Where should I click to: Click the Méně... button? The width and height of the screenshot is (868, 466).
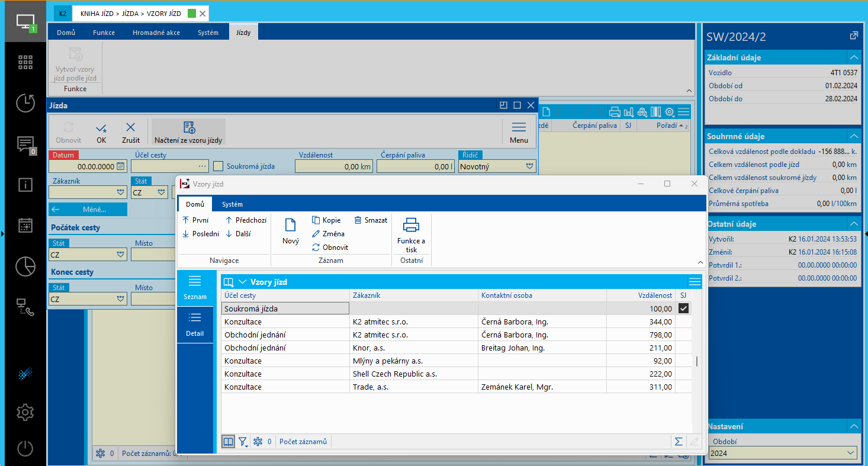click(x=88, y=209)
